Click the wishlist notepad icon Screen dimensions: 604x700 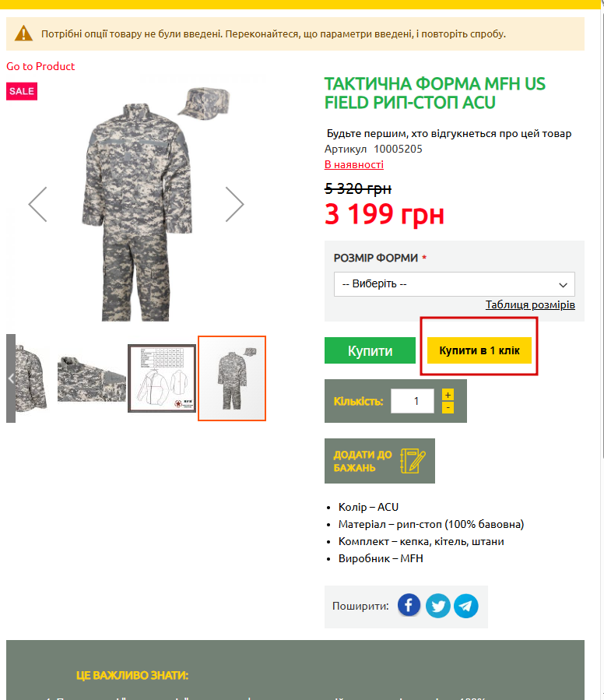coord(413,461)
